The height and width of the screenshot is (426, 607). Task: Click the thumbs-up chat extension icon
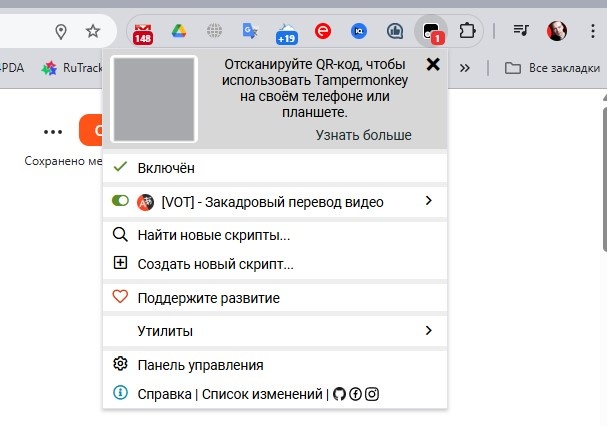click(395, 31)
